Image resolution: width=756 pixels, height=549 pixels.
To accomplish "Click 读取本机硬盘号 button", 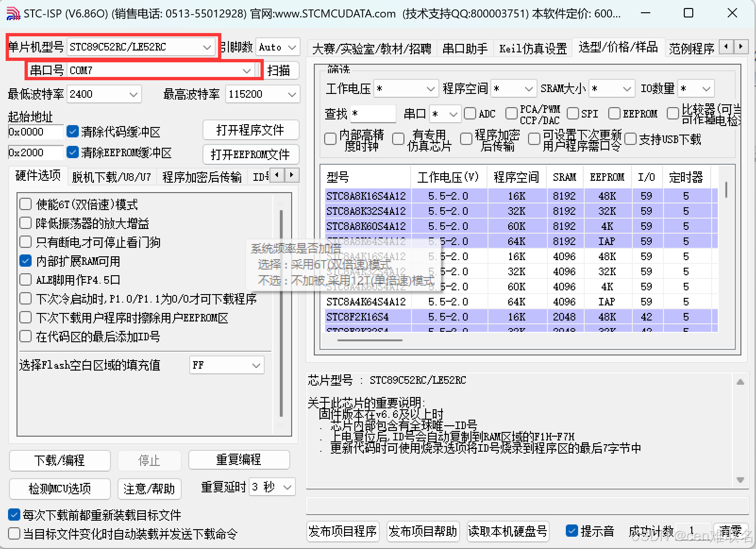I will [x=508, y=531].
